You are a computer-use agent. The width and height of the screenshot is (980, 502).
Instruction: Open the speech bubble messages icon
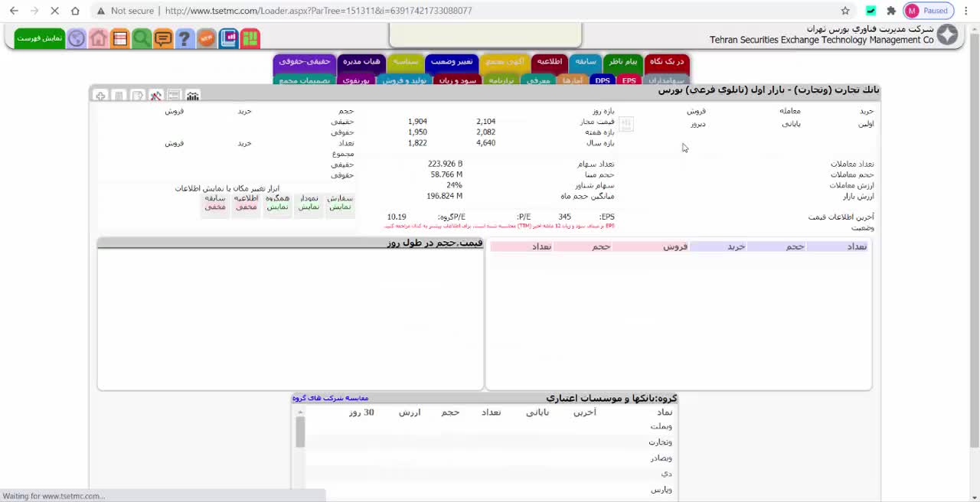point(163,38)
